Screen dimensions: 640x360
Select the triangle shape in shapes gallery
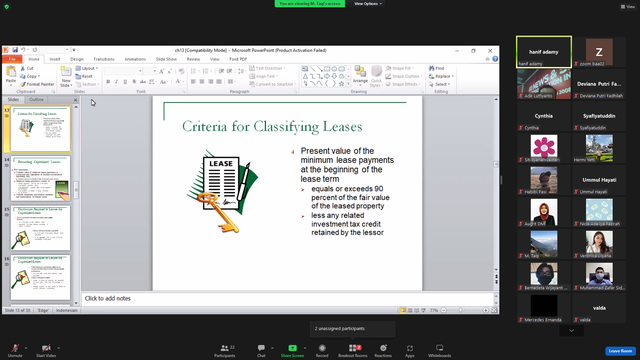[x=305, y=76]
